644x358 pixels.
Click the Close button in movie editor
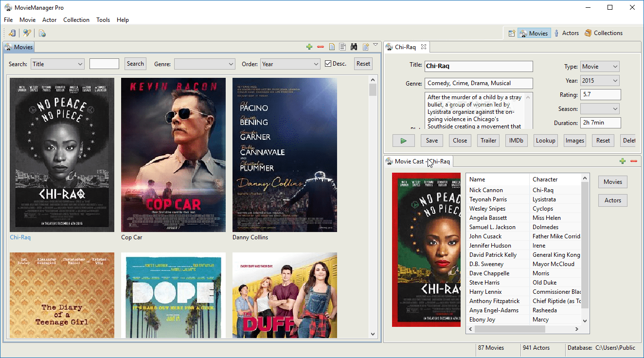[x=460, y=141]
